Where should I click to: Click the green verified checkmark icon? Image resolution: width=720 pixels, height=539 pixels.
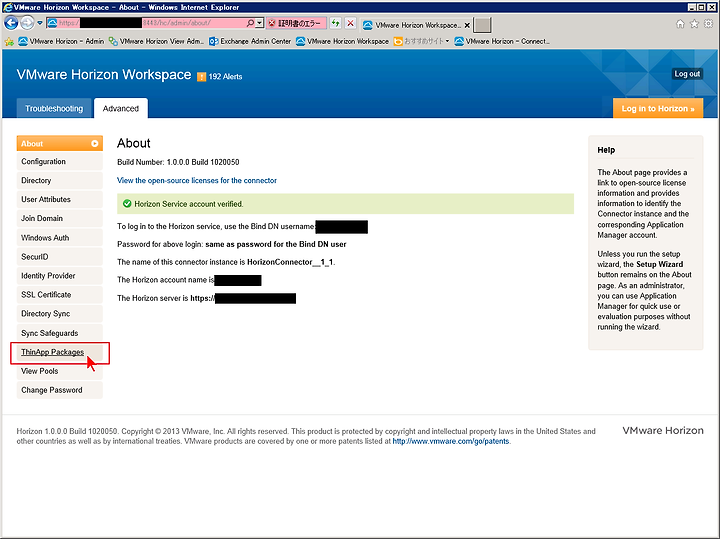(x=127, y=204)
